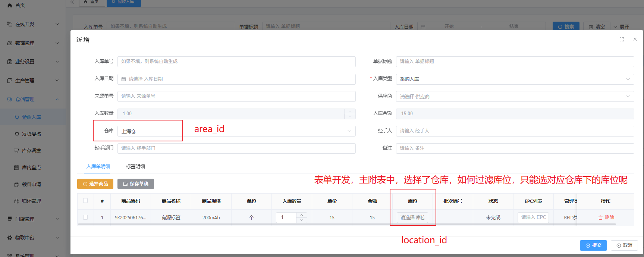Switch to the 标签明细 tab
The width and height of the screenshot is (644, 257).
(x=135, y=166)
